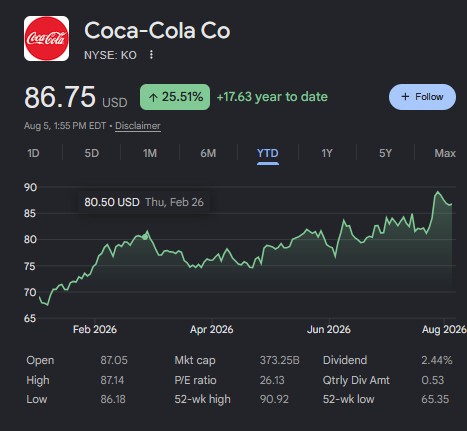Open the three-dot more options menu
Image resolution: width=467 pixels, height=431 pixels.
[x=151, y=55]
